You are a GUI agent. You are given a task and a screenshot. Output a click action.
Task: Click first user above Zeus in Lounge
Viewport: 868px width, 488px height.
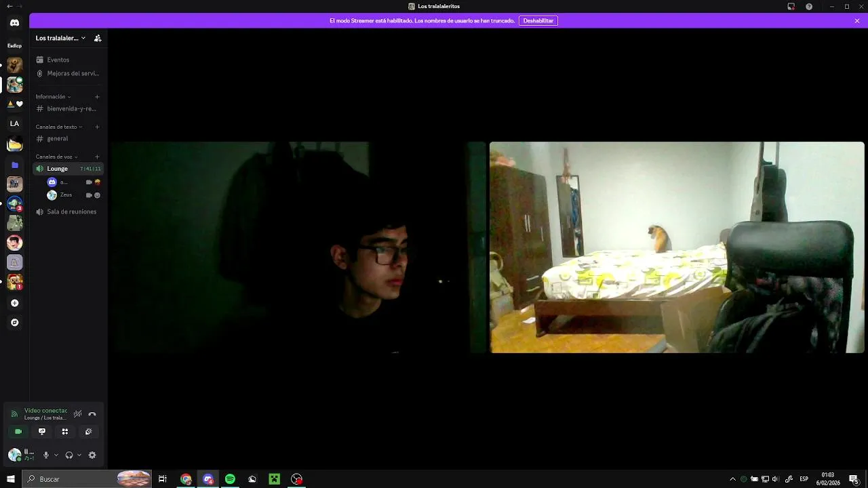[x=73, y=182]
